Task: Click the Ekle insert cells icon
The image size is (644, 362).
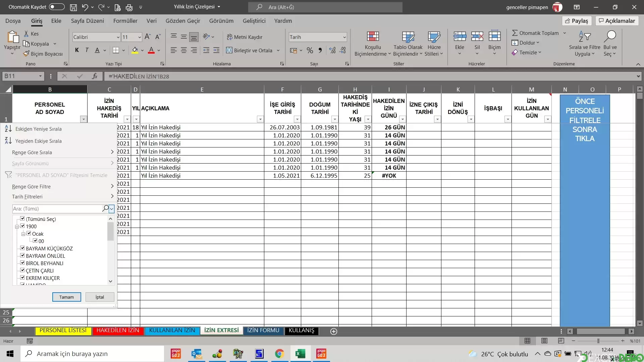Action: click(460, 36)
